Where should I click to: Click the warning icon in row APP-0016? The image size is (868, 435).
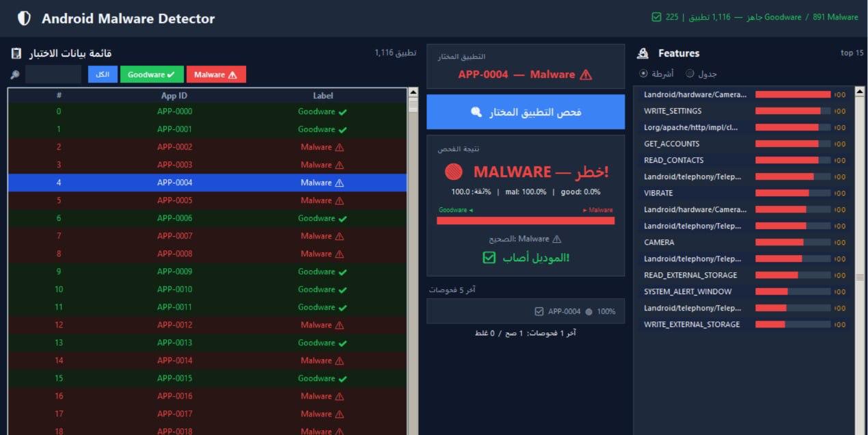tap(339, 396)
